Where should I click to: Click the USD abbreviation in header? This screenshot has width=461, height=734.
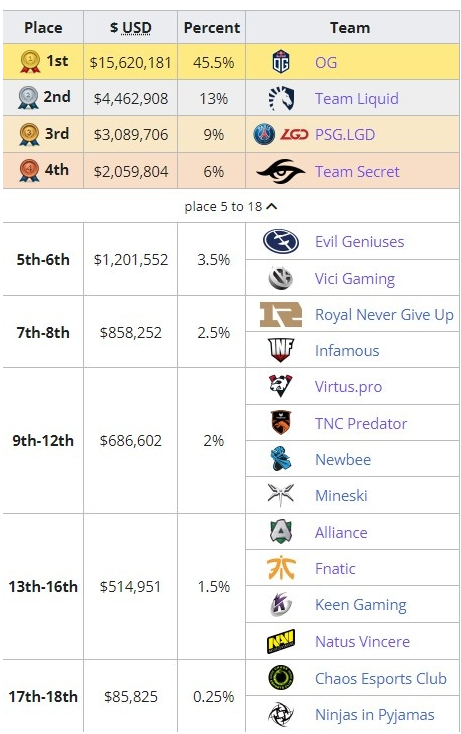137,28
